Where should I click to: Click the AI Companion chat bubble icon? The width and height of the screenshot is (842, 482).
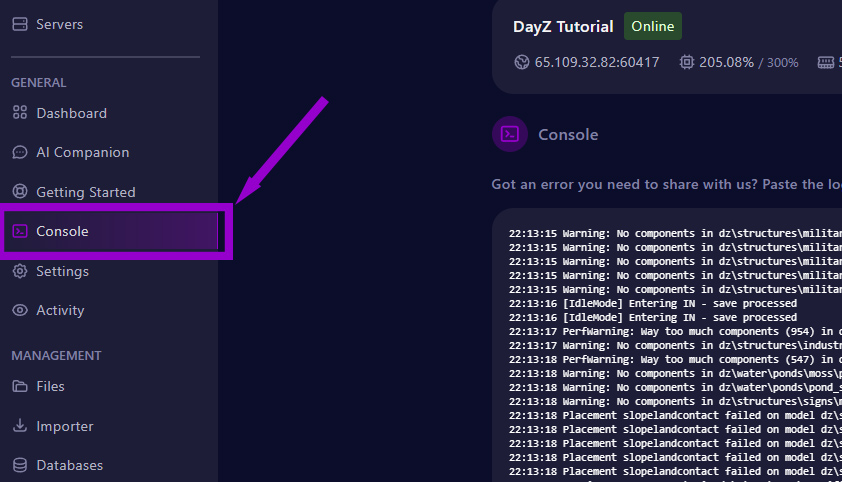20,152
